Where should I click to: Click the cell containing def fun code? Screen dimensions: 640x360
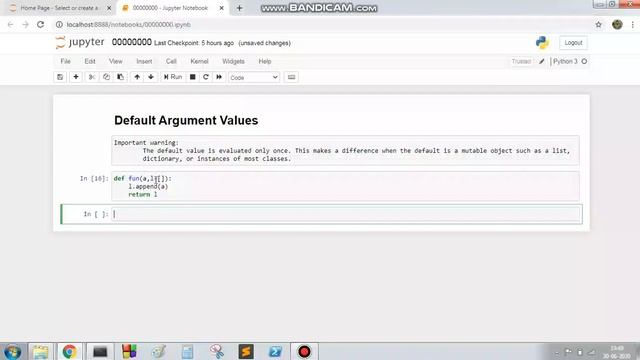coord(345,187)
